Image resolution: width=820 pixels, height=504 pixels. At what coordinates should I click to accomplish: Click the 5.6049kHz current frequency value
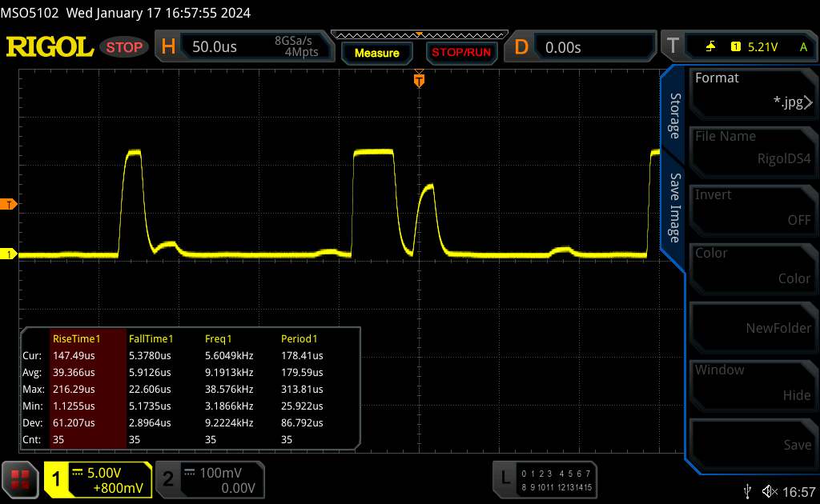pos(229,356)
